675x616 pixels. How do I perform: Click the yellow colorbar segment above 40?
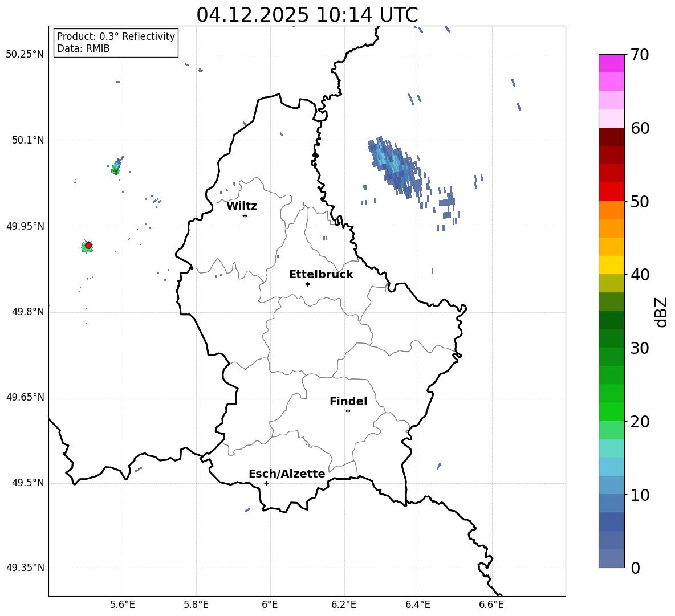point(612,265)
